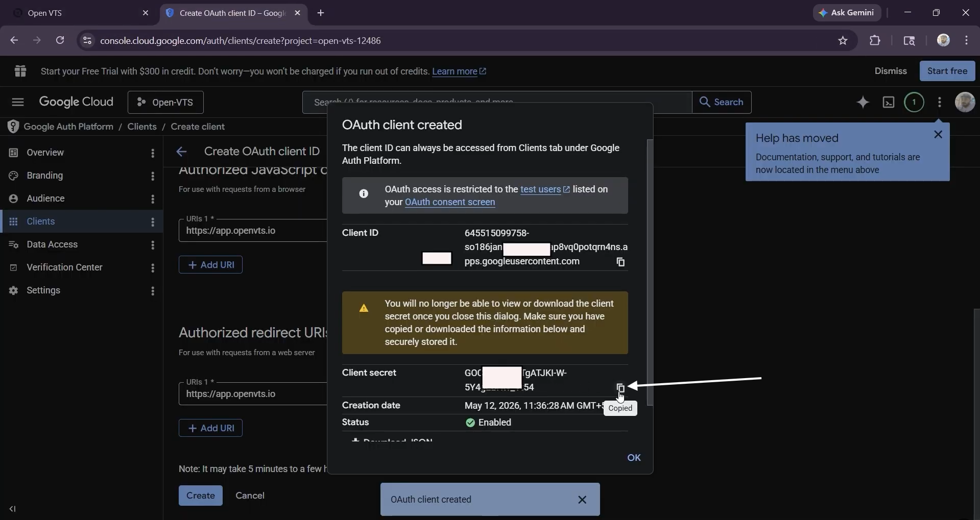This screenshot has height=520, width=980.
Task: Open Verification Center item options menu
Action: 153,267
